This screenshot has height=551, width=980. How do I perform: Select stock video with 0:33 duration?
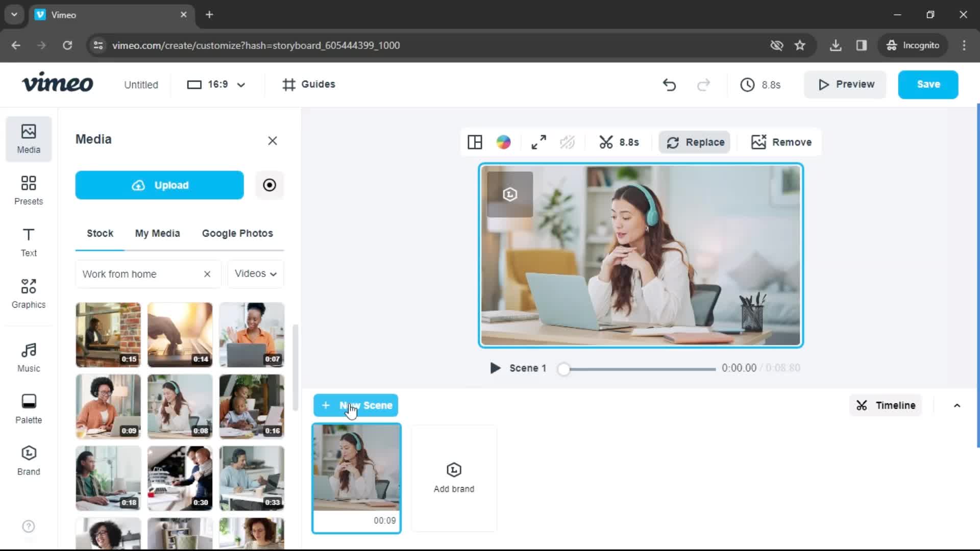[x=252, y=479]
